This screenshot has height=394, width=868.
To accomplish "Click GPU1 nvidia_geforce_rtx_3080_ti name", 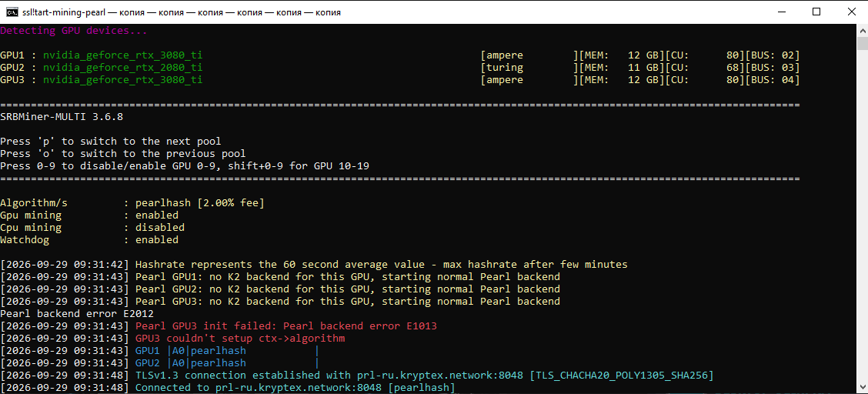I will click(122, 55).
